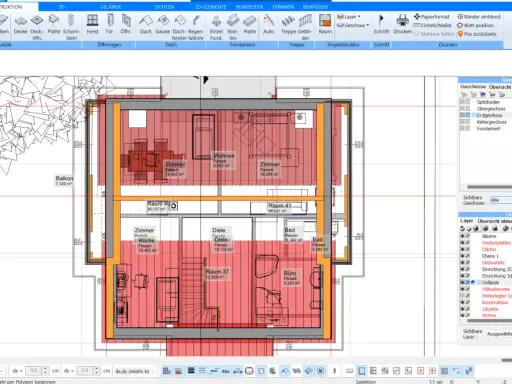Click Papierformat button

tap(431, 17)
